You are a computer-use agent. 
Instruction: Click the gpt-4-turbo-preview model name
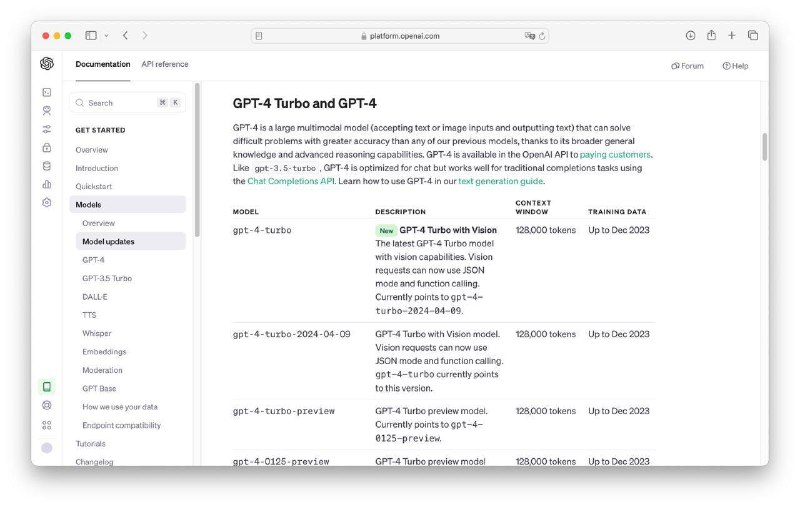click(x=284, y=411)
